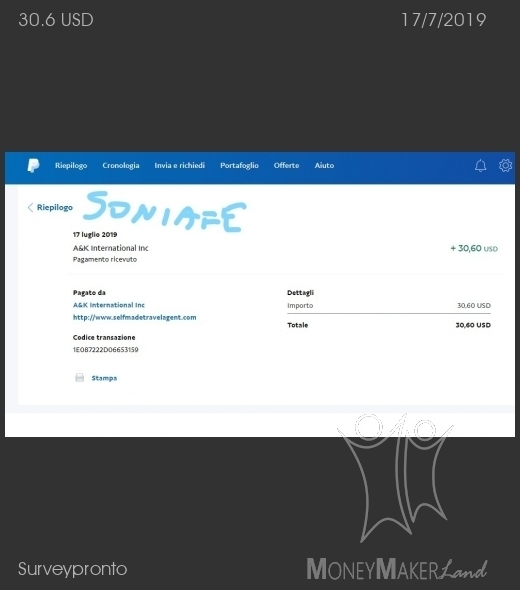Select Invia e richiedi in navigation
This screenshot has height=590, width=520.
point(179,166)
